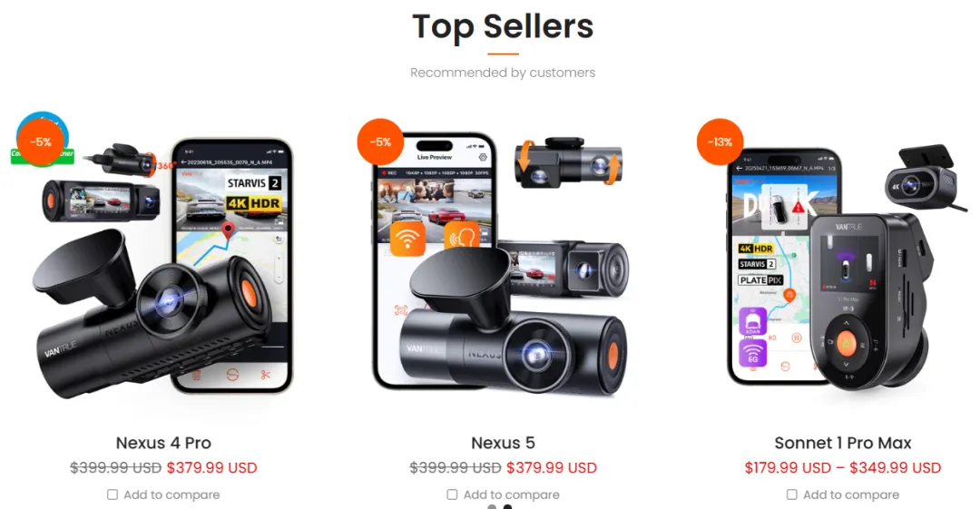The image size is (980, 509).
Task: Click the $379.99 USD price under Nexus 5
Action: [x=552, y=468]
